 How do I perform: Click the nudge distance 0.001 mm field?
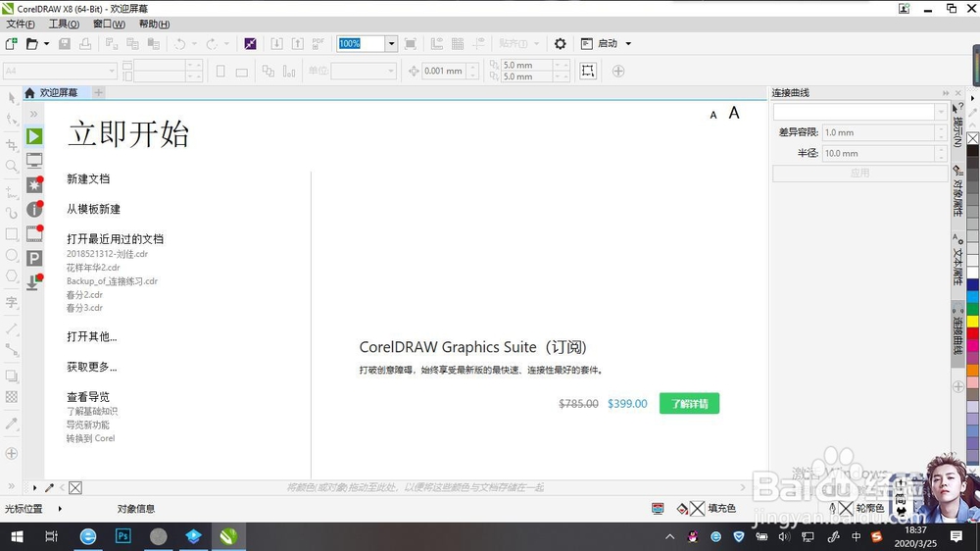pyautogui.click(x=444, y=71)
